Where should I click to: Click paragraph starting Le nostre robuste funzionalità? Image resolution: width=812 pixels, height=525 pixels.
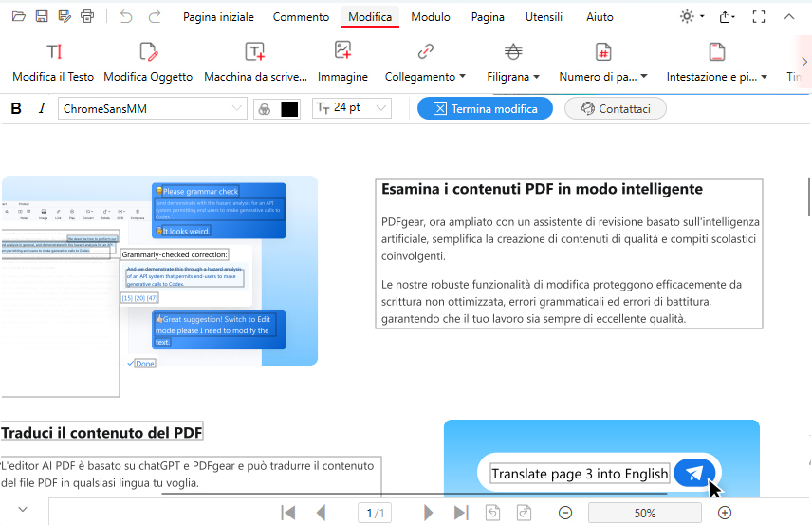pos(562,302)
